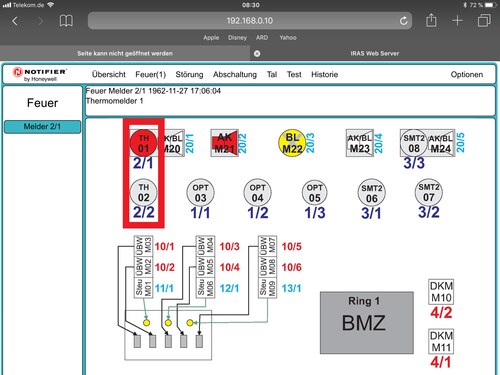Click the 192.168.0.10 address field

[250, 21]
